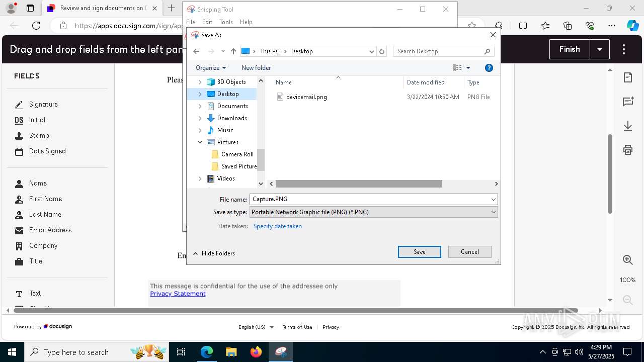The image size is (644, 362).
Task: Download the document in DocuSign
Action: tap(628, 126)
